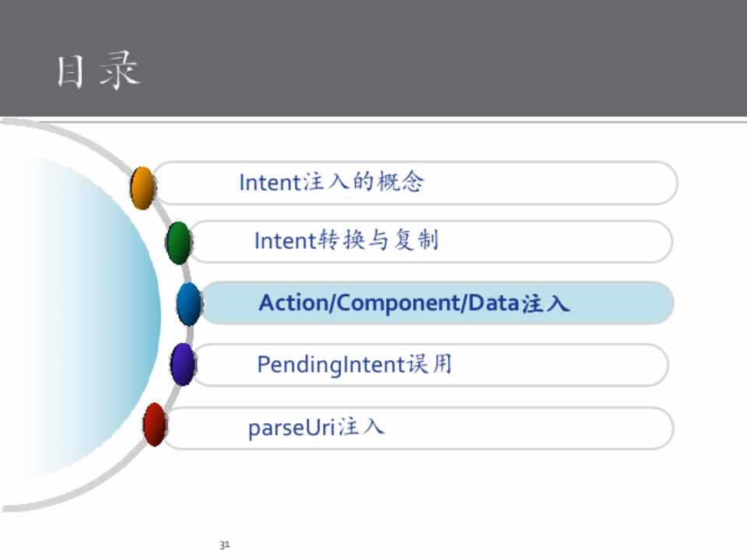Viewport: 747px width, 560px height.
Task: Click the word PendingIntent in the list
Action: [331, 364]
